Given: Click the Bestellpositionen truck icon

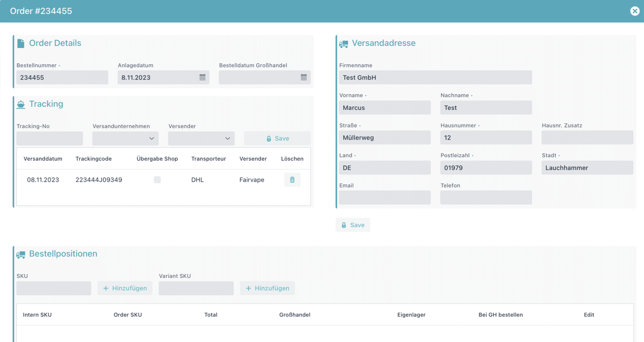Looking at the screenshot, I should pos(21,255).
